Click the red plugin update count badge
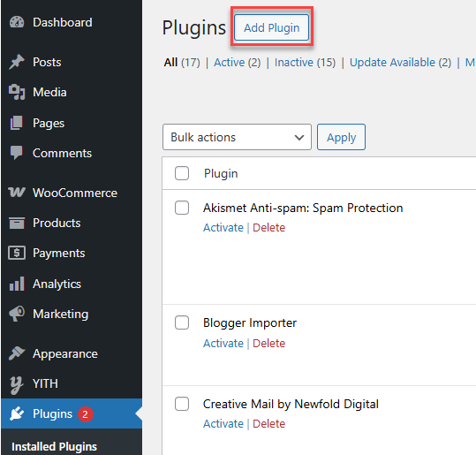The image size is (476, 455). tap(86, 414)
